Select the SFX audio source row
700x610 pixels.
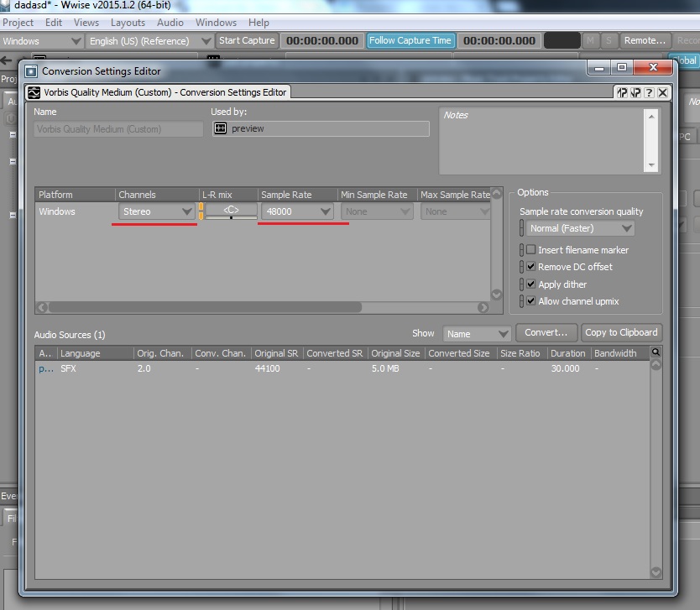[342, 368]
